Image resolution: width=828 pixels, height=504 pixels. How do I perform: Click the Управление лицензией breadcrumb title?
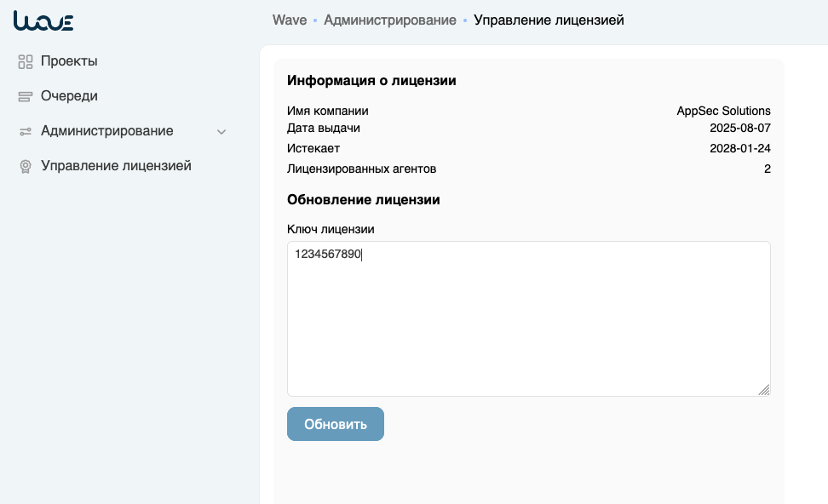point(549,20)
